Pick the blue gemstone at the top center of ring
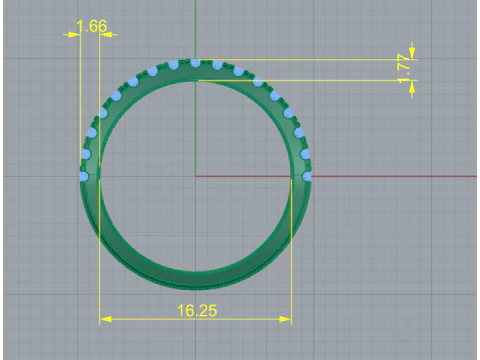The image size is (480, 360). (195, 63)
